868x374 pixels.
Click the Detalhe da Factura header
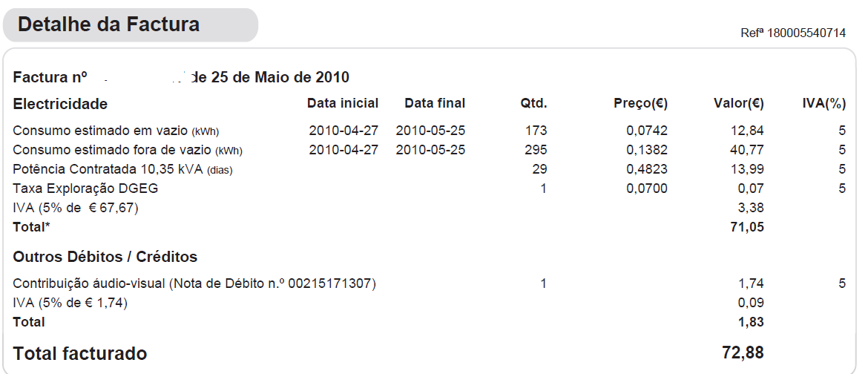coord(109,24)
